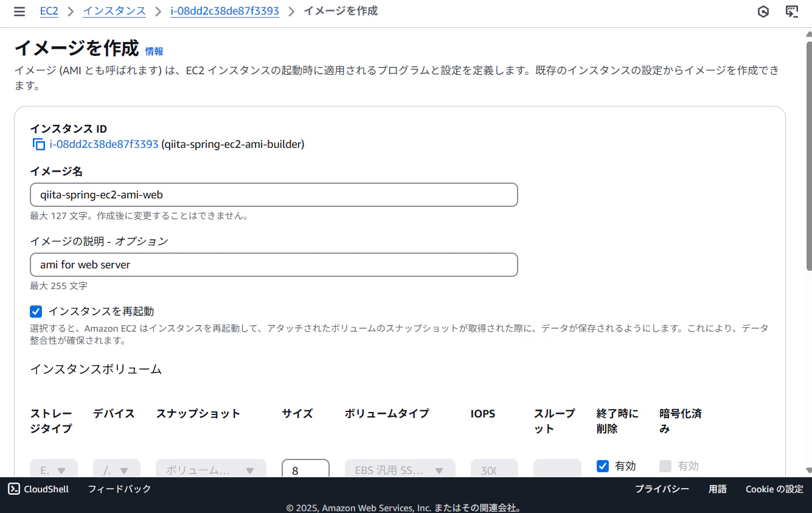Open Cookie の設定 in footer
812x513 pixels.
click(774, 489)
